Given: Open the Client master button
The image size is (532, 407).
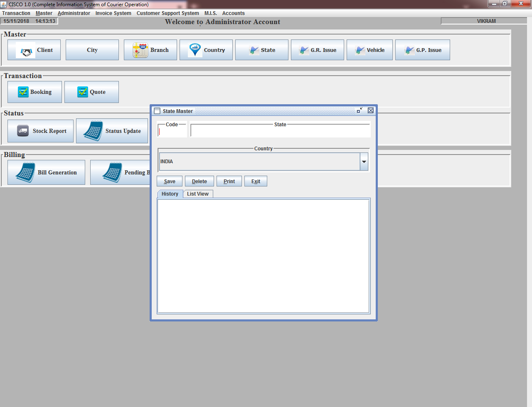Looking at the screenshot, I should point(34,50).
